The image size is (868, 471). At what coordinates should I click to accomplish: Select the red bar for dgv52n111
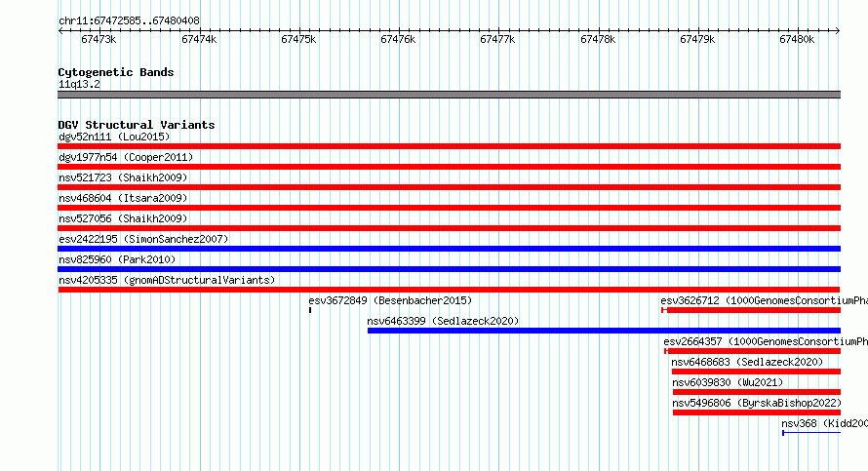449,146
